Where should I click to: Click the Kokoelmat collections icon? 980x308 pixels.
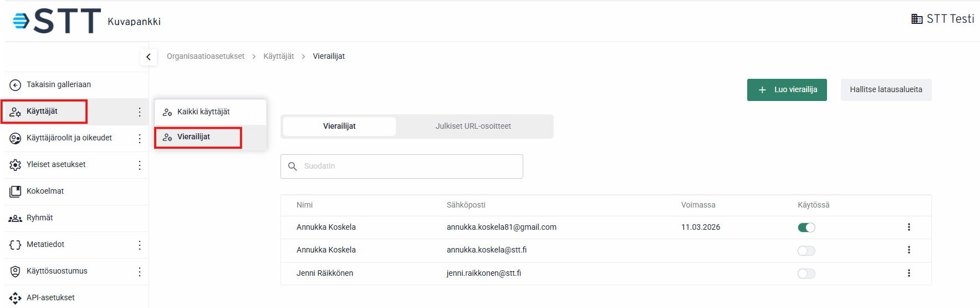tap(16, 191)
